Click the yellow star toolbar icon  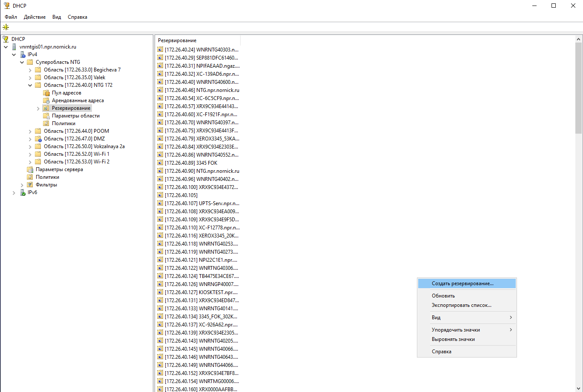click(6, 27)
